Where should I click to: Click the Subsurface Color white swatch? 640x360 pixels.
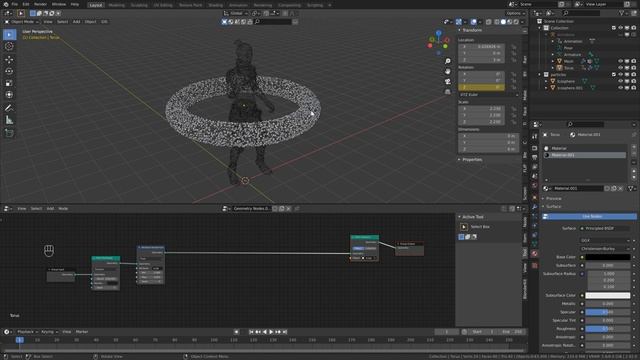click(x=608, y=296)
